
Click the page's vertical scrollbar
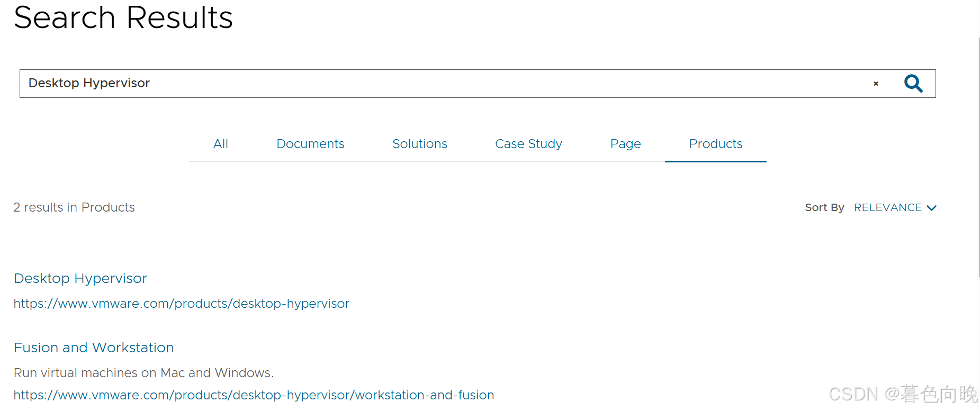pyautogui.click(x=978, y=157)
